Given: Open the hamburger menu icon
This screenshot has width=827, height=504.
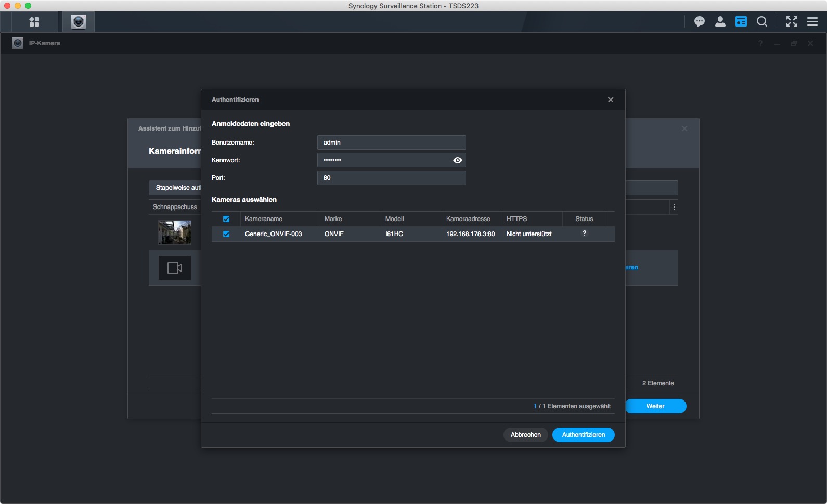Looking at the screenshot, I should pyautogui.click(x=812, y=21).
